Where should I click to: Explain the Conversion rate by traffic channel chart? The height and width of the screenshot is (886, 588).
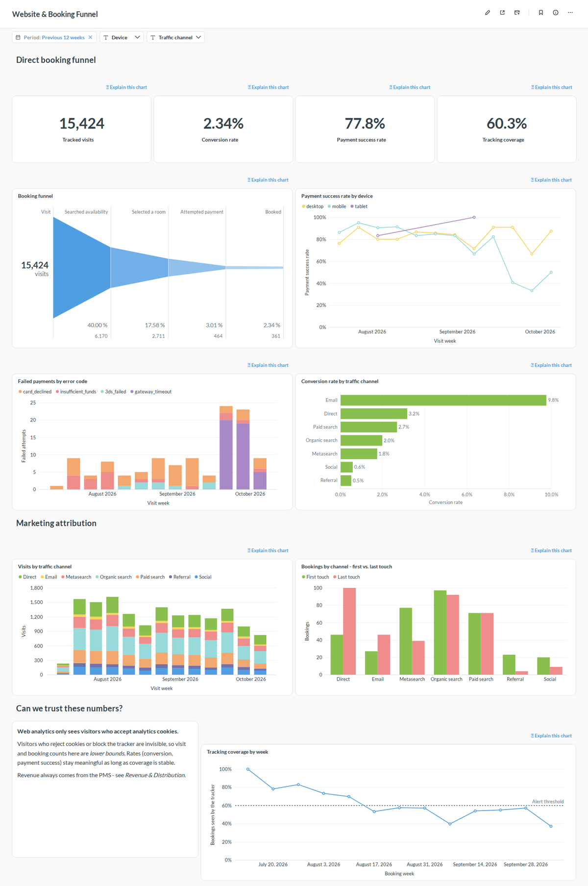551,365
